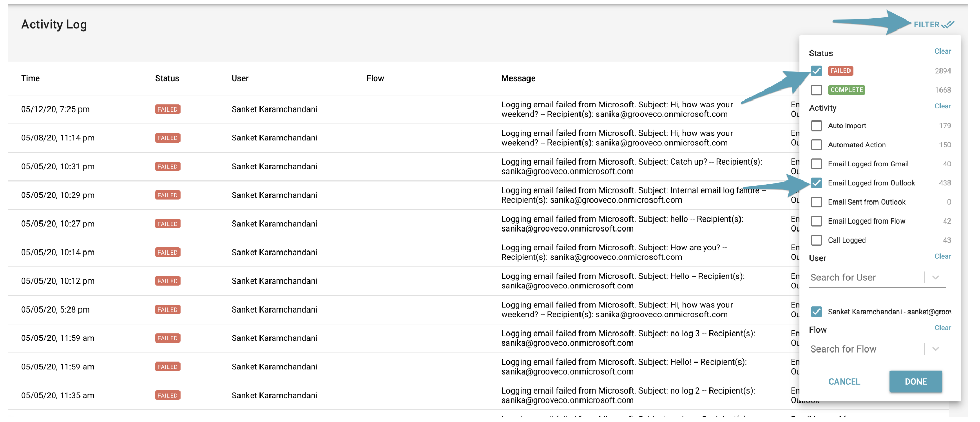Clear the User filter section
This screenshot has width=980, height=422.
(x=942, y=257)
